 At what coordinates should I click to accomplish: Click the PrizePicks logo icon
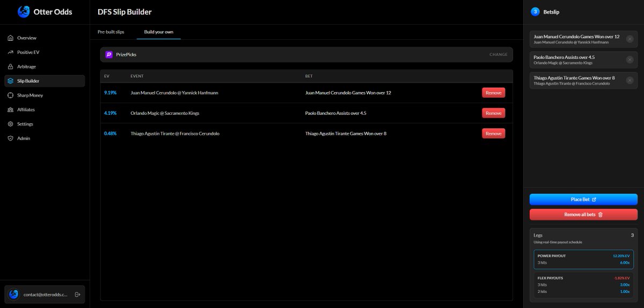(x=109, y=55)
